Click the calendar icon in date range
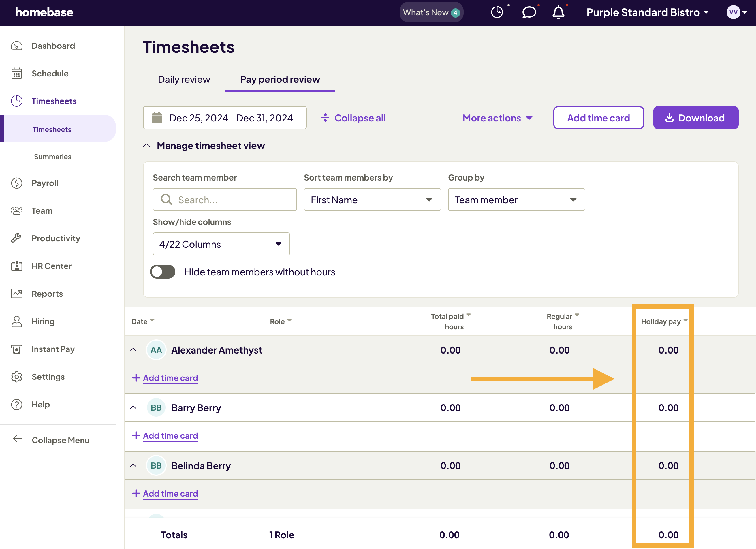Screen dimensions: 756x549 [x=157, y=118]
